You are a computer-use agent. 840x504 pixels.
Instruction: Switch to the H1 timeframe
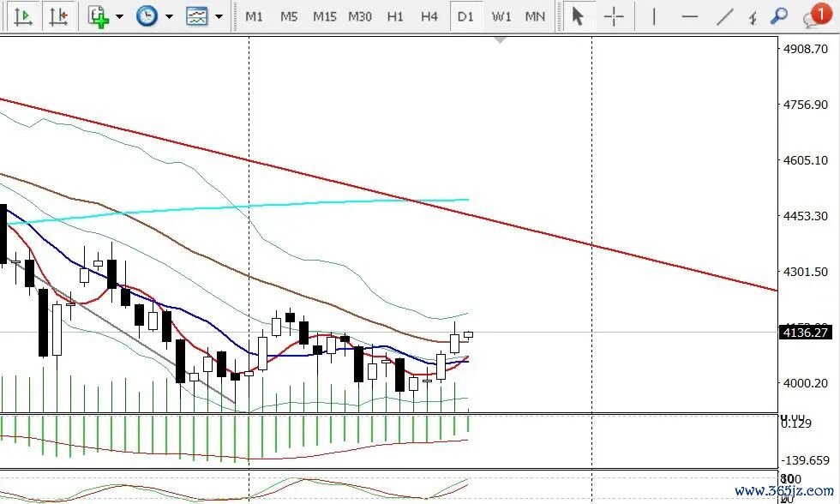[395, 16]
